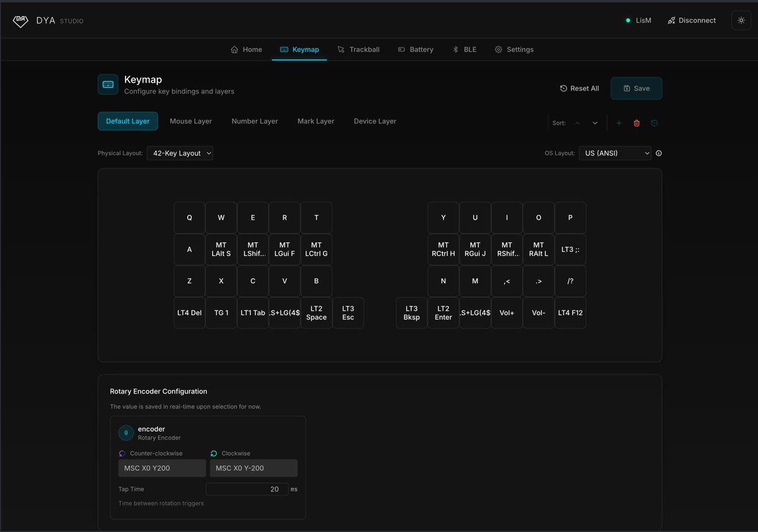This screenshot has height=532, width=758.
Task: Select the Z key
Action: pyautogui.click(x=189, y=281)
